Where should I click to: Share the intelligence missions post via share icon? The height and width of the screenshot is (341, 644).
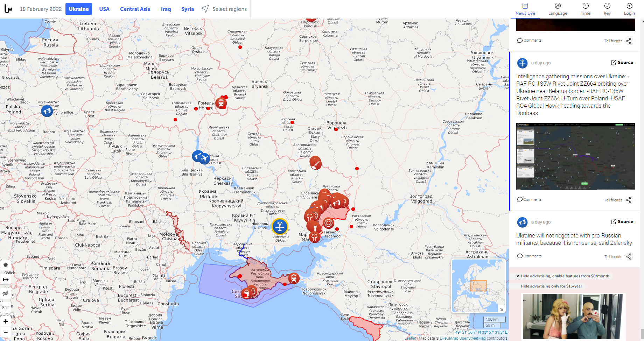[629, 200]
